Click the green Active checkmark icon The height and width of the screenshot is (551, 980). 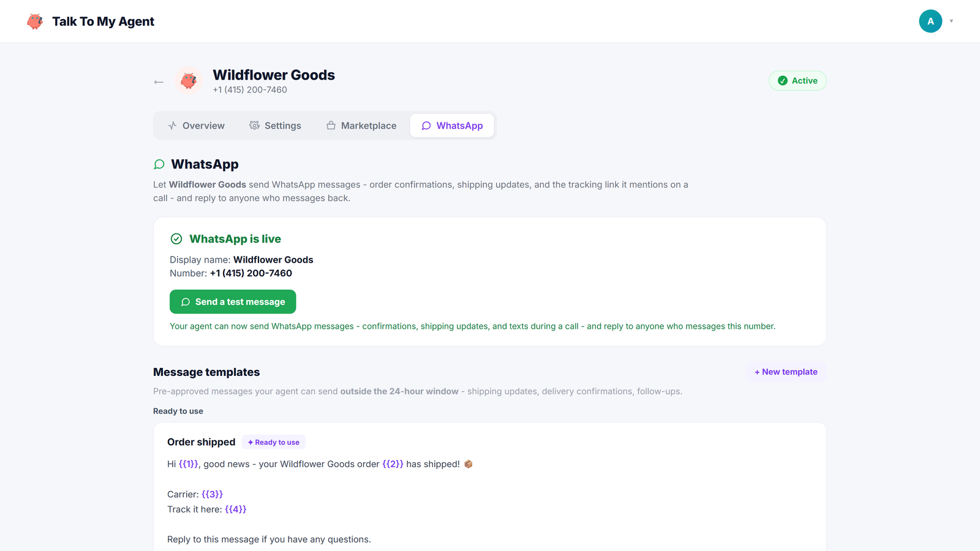click(783, 81)
